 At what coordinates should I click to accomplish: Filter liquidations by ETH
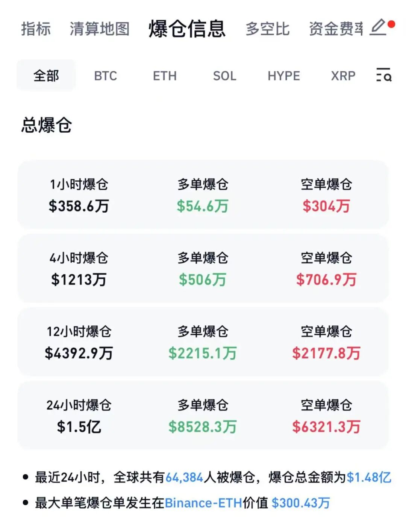(165, 76)
